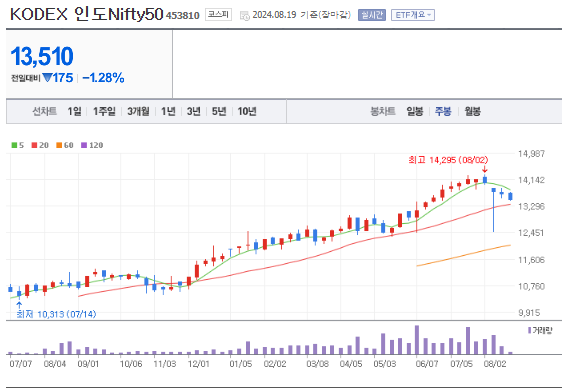Click the purple 120 moving average swatch

point(84,145)
